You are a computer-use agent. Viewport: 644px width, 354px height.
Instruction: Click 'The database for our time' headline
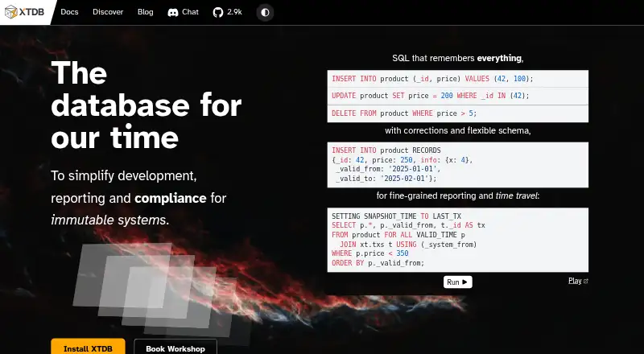[x=147, y=105]
